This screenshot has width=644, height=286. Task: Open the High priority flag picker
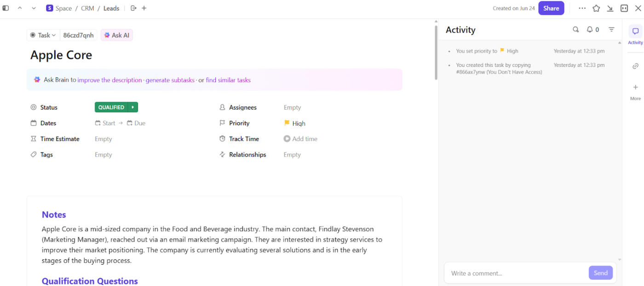coord(294,123)
